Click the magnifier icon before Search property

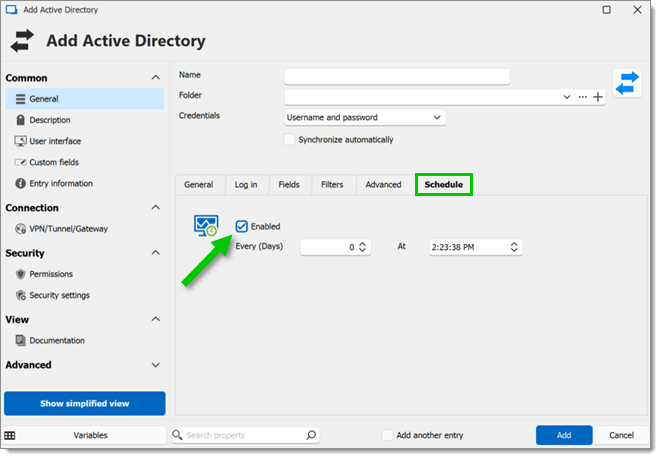click(177, 435)
